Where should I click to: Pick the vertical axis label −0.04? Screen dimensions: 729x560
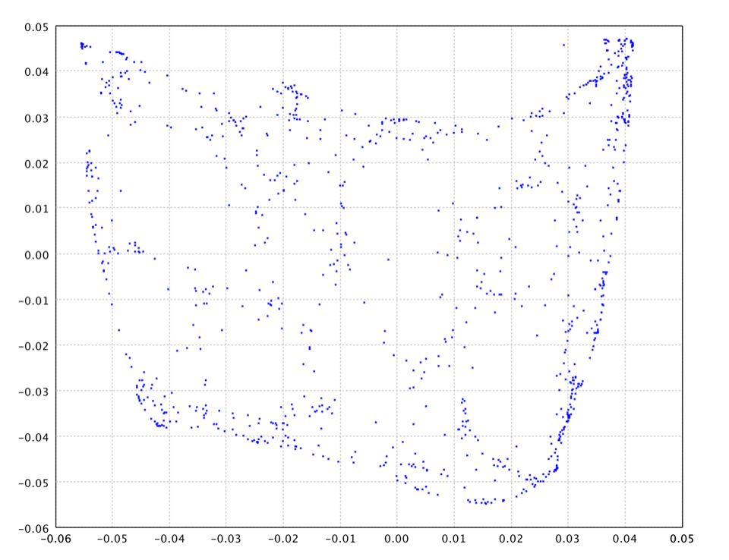pyautogui.click(x=33, y=437)
